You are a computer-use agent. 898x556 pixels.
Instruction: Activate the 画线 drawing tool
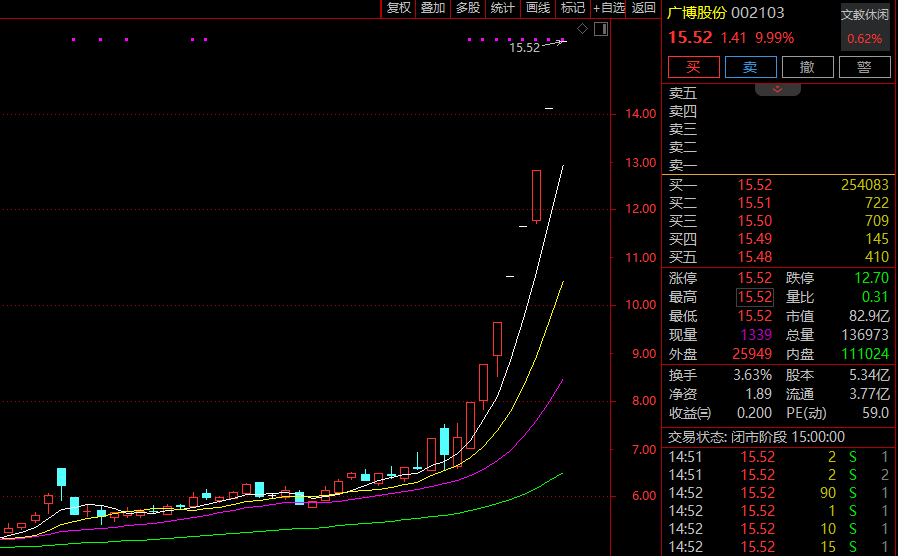(x=538, y=8)
